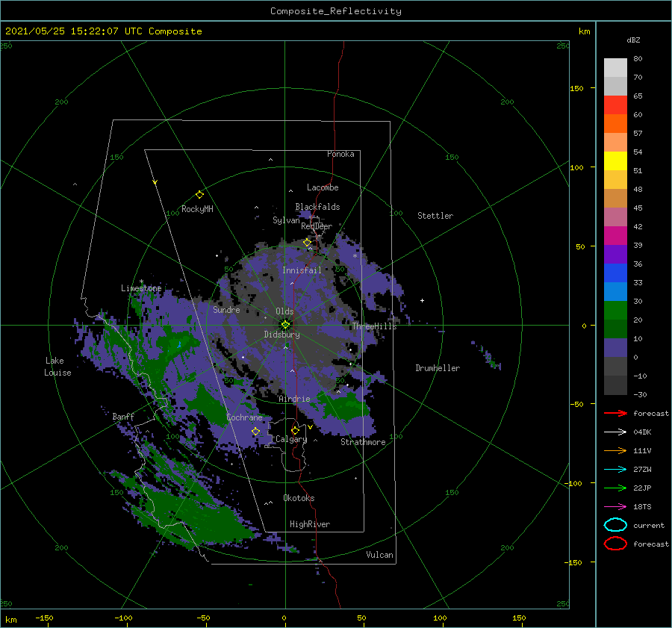Click the white plus marker near Stettler

coord(422,300)
